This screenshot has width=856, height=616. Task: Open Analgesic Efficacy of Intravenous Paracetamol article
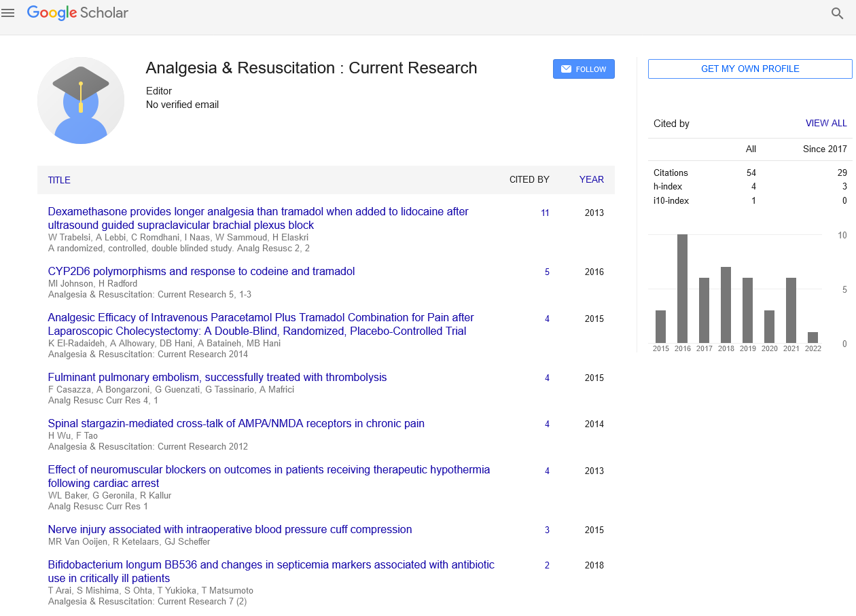261,324
